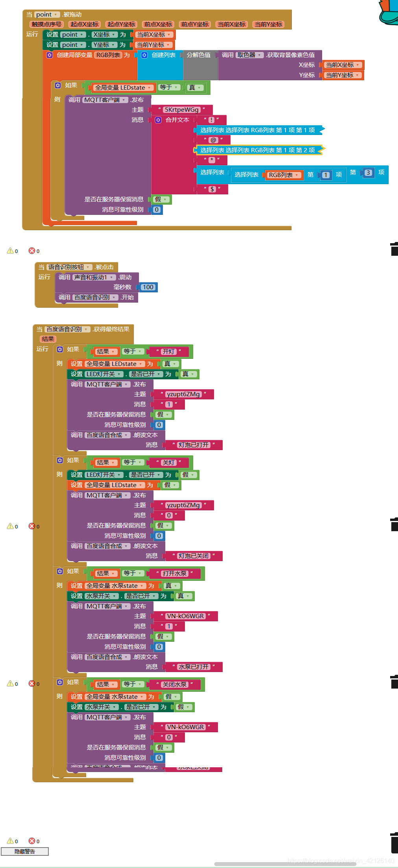
Task: Edit number 3 in 选择列表 第 3 项
Action: (368, 173)
